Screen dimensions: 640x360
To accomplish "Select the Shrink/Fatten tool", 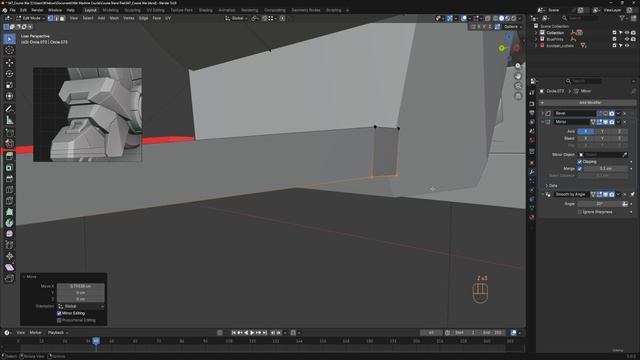I will click(9, 256).
